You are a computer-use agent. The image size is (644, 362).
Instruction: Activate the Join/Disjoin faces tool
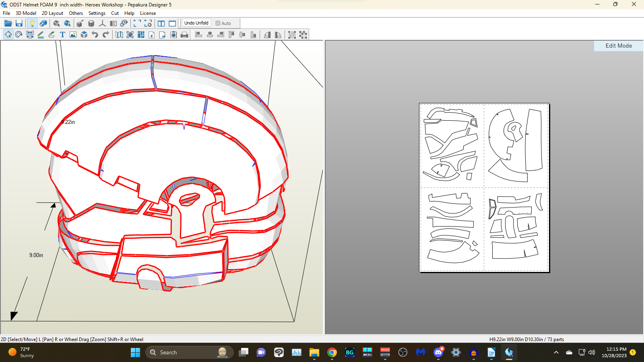pyautogui.click(x=30, y=35)
